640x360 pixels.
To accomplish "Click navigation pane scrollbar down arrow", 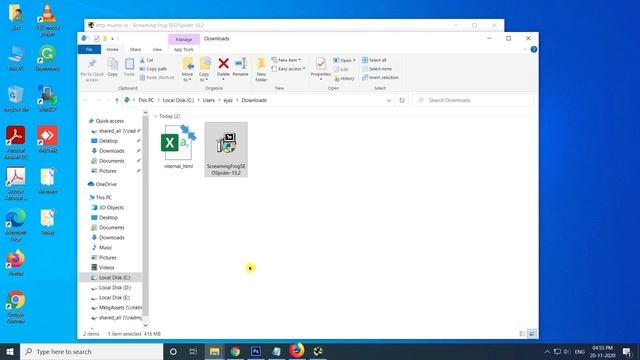I will 145,325.
